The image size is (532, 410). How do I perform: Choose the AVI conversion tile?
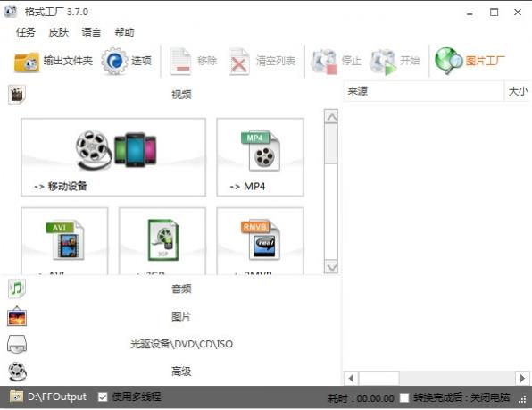[64, 241]
